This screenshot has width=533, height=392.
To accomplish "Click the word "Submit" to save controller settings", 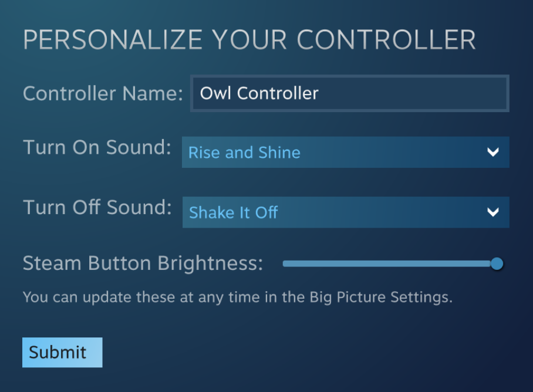I will [x=58, y=352].
